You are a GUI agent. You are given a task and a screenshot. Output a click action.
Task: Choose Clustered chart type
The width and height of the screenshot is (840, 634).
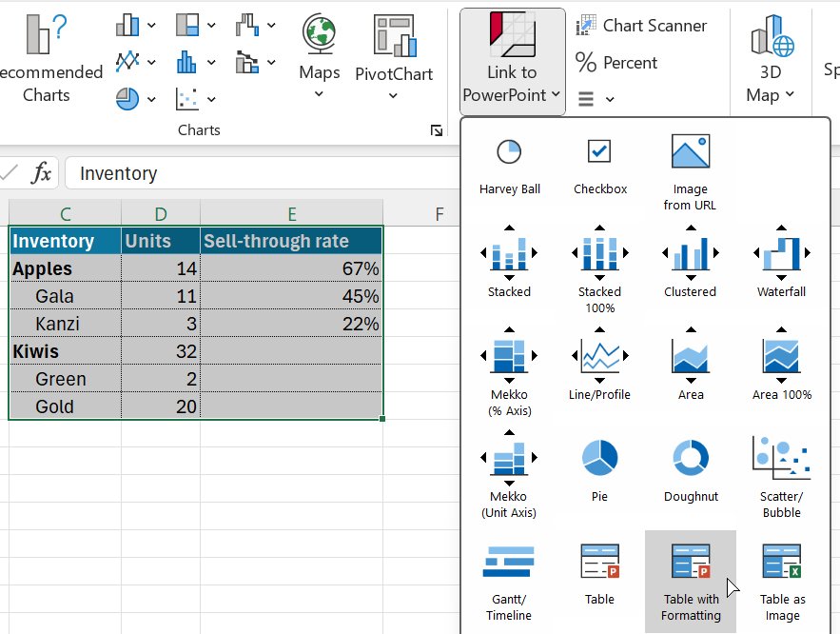click(x=690, y=263)
